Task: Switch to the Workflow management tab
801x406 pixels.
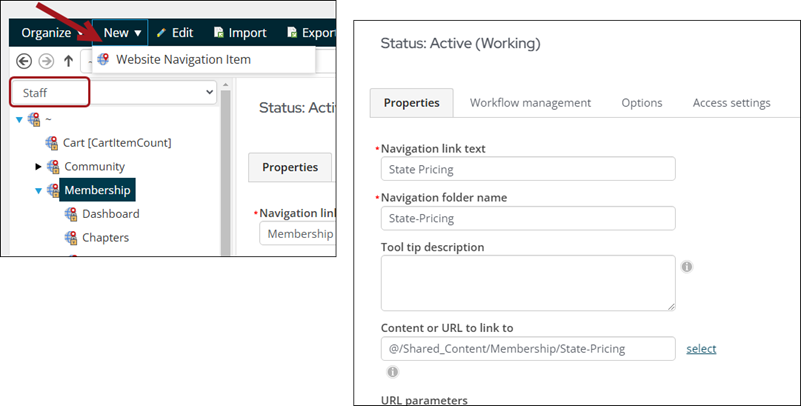Action: 530,103
